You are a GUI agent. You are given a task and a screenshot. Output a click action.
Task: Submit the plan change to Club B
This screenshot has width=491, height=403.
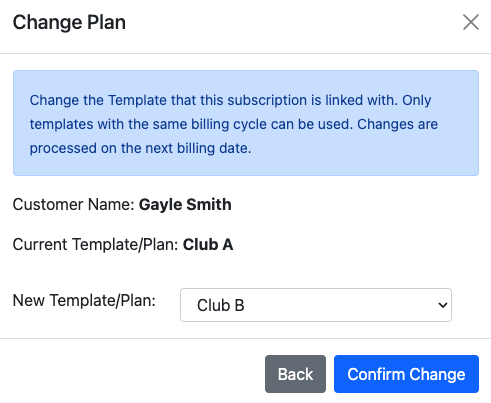coord(406,374)
